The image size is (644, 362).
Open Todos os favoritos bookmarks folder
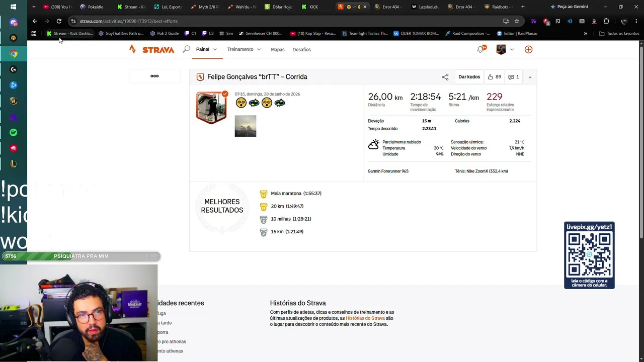(619, 34)
